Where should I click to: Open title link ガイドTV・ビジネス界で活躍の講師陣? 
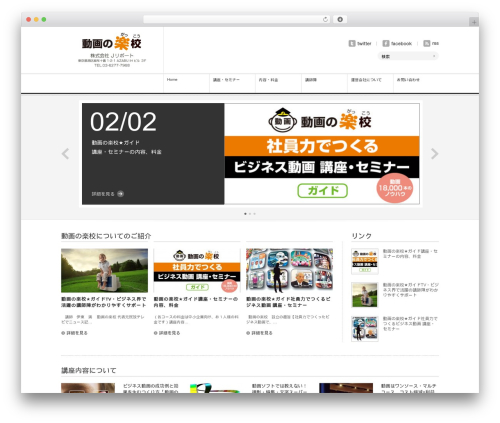[104, 302]
